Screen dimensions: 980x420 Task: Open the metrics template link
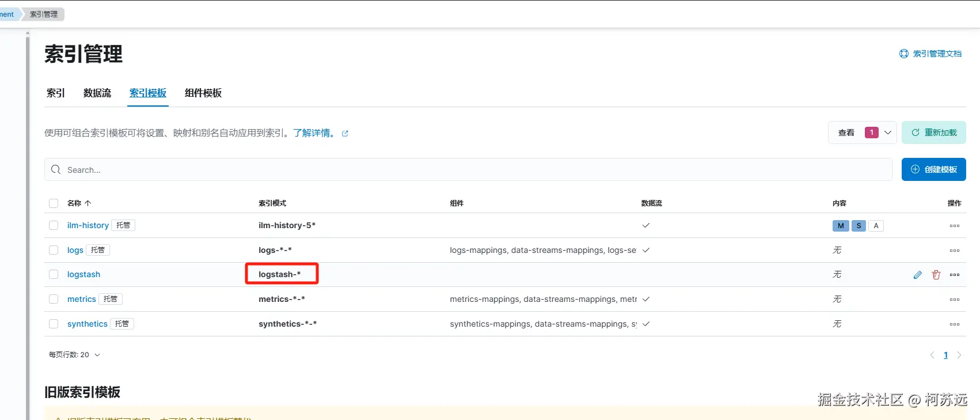click(x=82, y=299)
